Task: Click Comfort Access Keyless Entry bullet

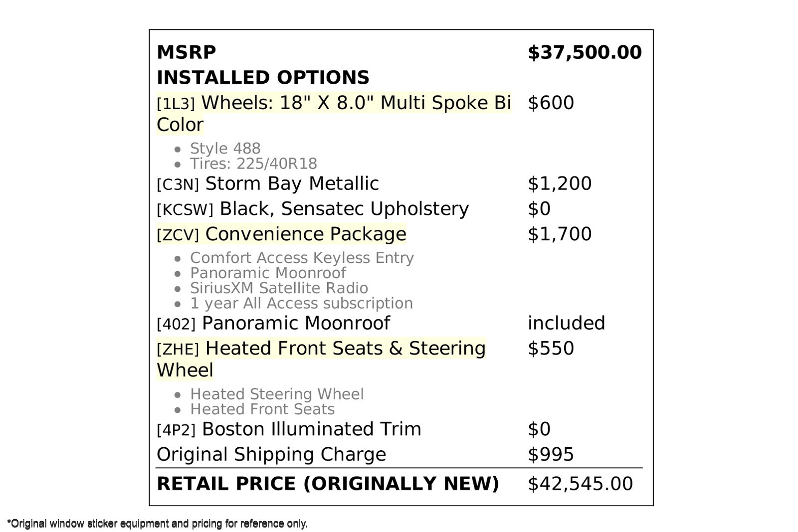Action: [301, 258]
